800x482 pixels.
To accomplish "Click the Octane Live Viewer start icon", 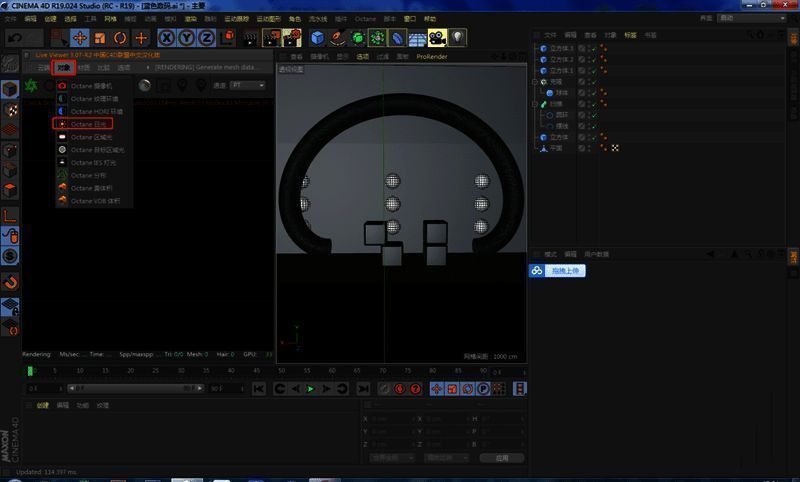I will pos(31,85).
